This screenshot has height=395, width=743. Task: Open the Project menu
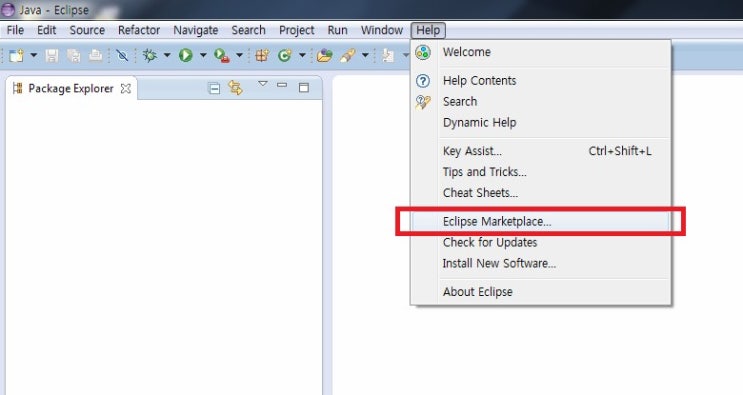297,30
